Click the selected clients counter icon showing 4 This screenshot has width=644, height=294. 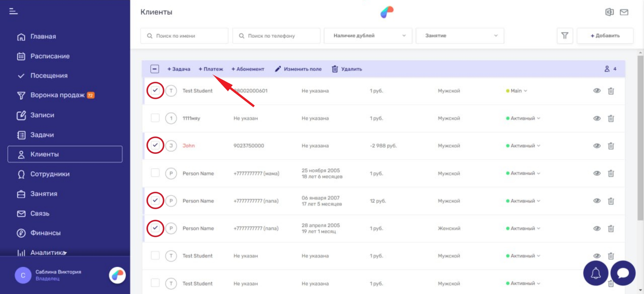[607, 69]
